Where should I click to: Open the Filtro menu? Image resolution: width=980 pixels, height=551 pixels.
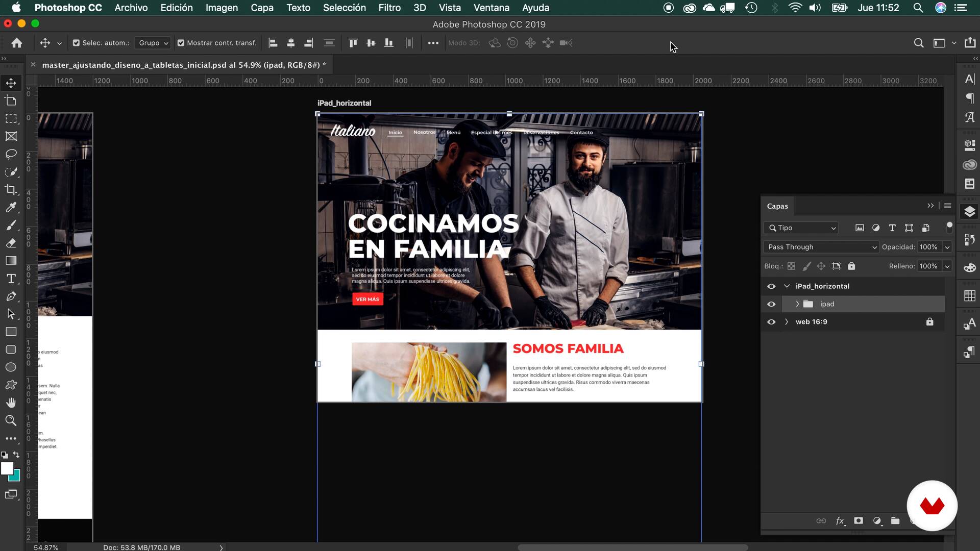(x=389, y=8)
